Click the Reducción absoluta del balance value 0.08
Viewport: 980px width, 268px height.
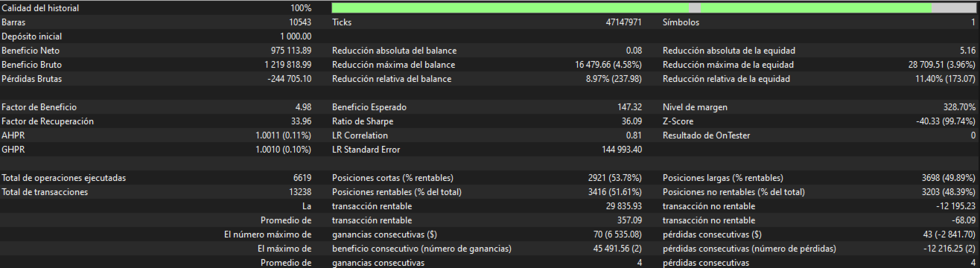[634, 51]
